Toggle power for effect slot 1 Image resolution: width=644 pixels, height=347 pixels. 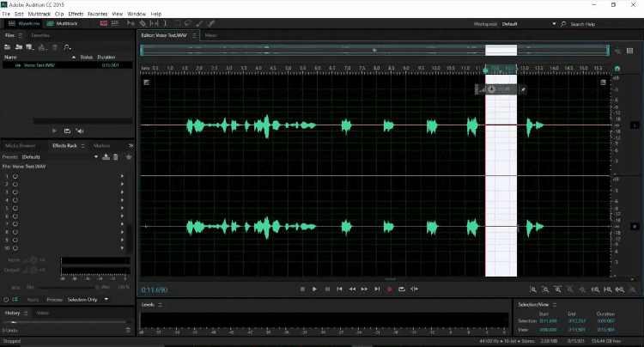tap(15, 176)
